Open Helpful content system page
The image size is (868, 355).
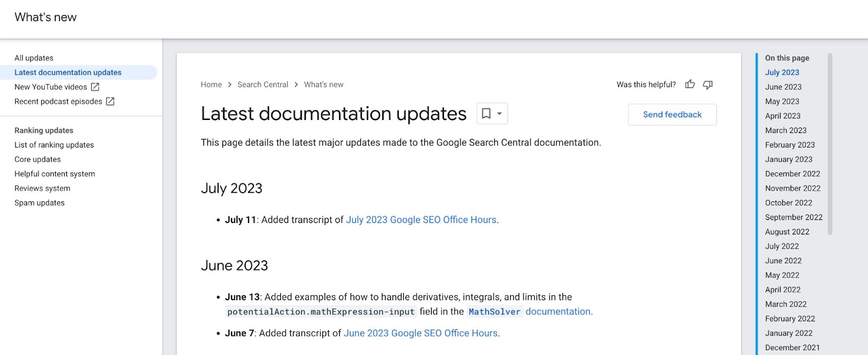tap(54, 174)
